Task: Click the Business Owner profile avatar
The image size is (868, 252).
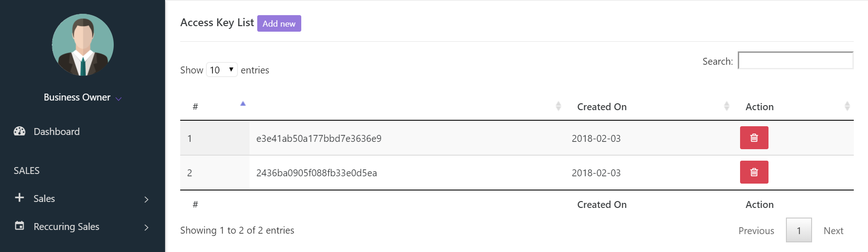Action: [83, 45]
